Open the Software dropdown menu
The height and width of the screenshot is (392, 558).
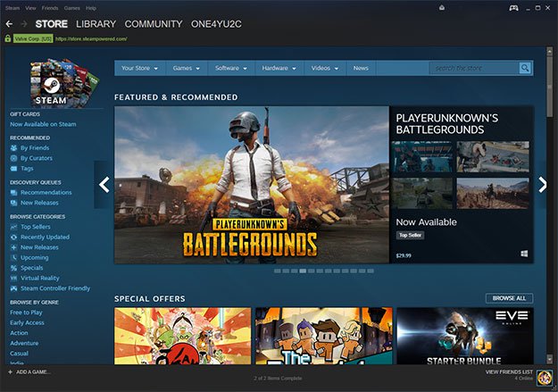point(231,68)
